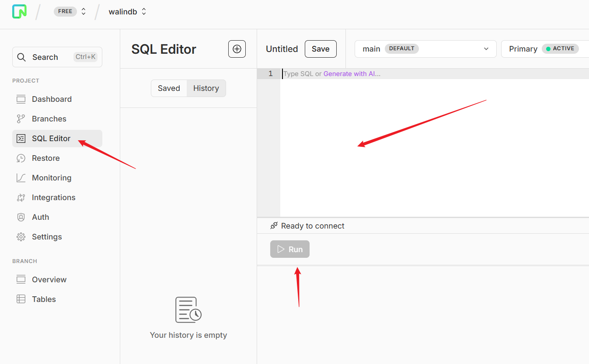This screenshot has width=589, height=364.
Task: Click the Generate with AI link
Action: (x=352, y=73)
